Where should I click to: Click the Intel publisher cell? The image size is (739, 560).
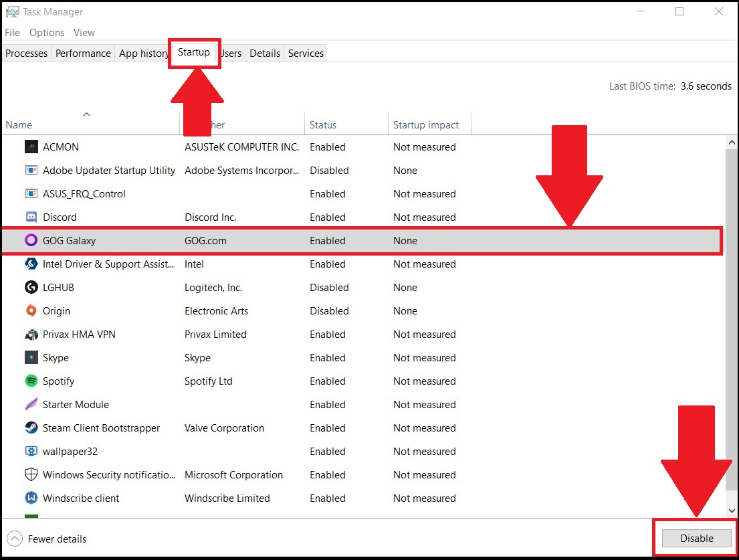(194, 264)
